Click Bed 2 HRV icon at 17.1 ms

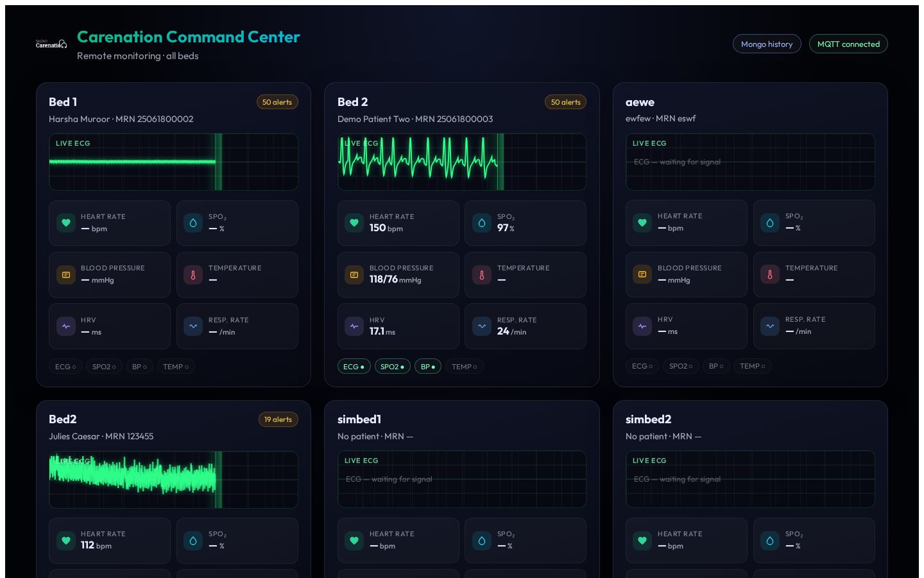click(x=354, y=326)
